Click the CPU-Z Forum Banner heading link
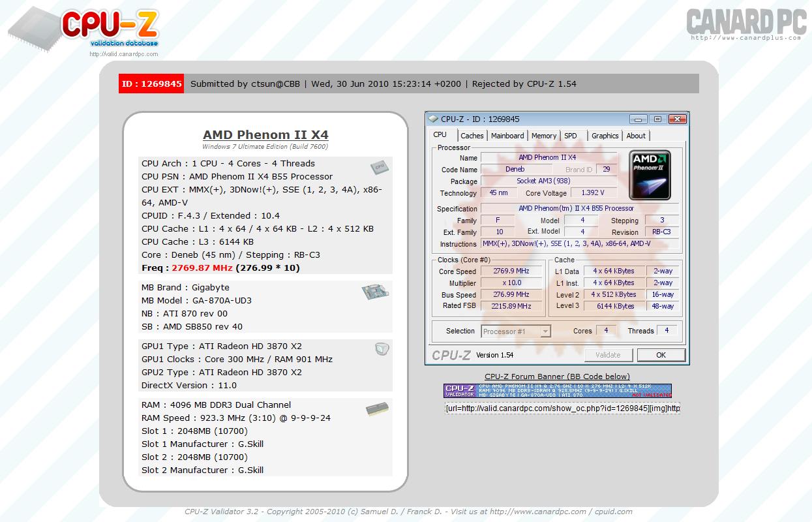 pyautogui.click(x=557, y=376)
